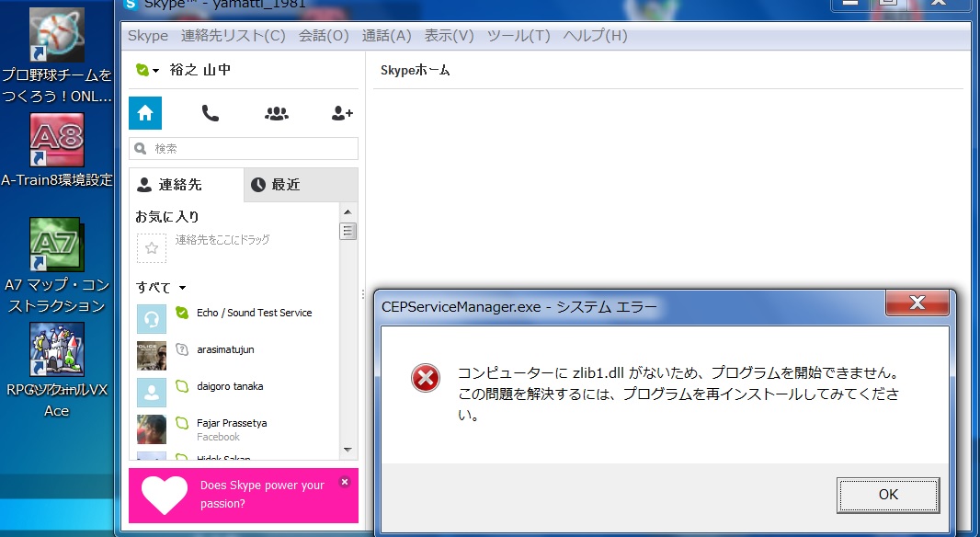Click the panel splitter handle beside contacts
Screen dimensions: 980x537
pos(362,294)
